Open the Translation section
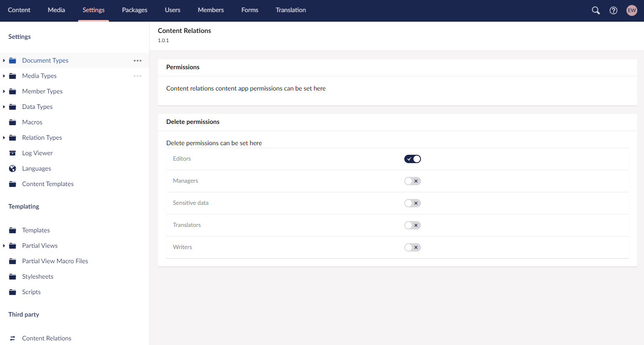 pyautogui.click(x=291, y=10)
